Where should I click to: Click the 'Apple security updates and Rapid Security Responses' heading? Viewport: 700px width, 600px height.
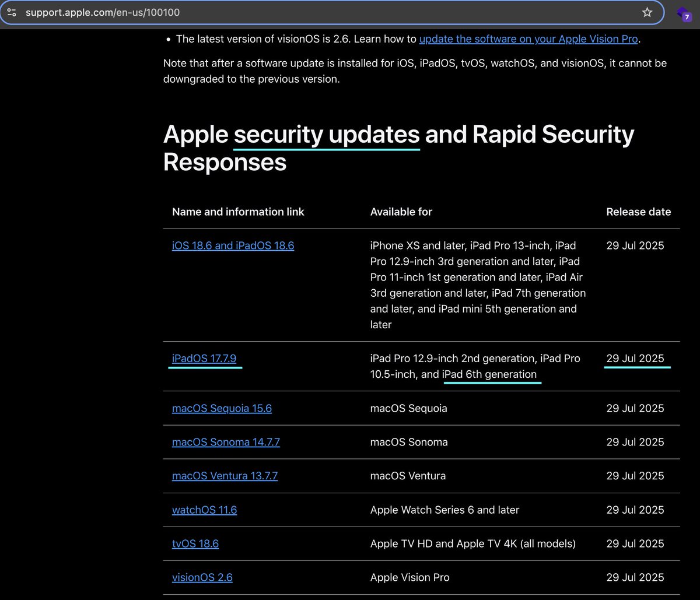pyautogui.click(x=398, y=148)
